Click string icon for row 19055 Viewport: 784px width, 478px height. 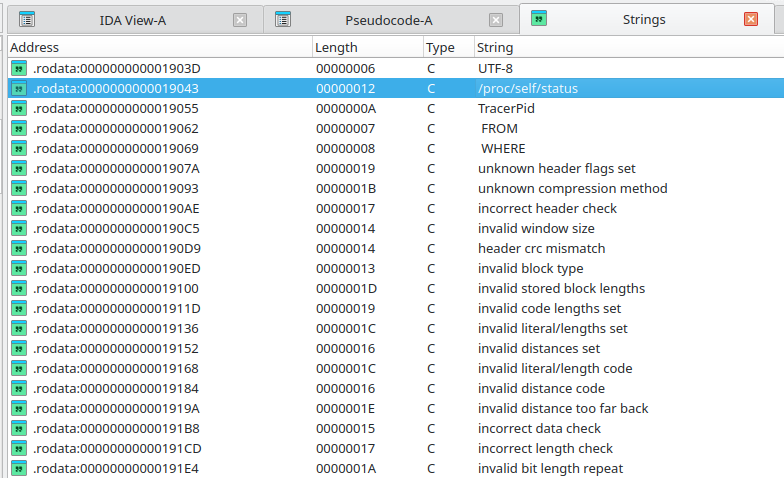pyautogui.click(x=19, y=108)
